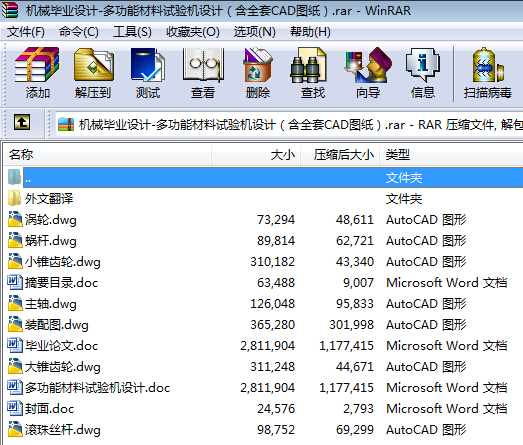Click the 装配图.dwg file icon

[x=15, y=324]
